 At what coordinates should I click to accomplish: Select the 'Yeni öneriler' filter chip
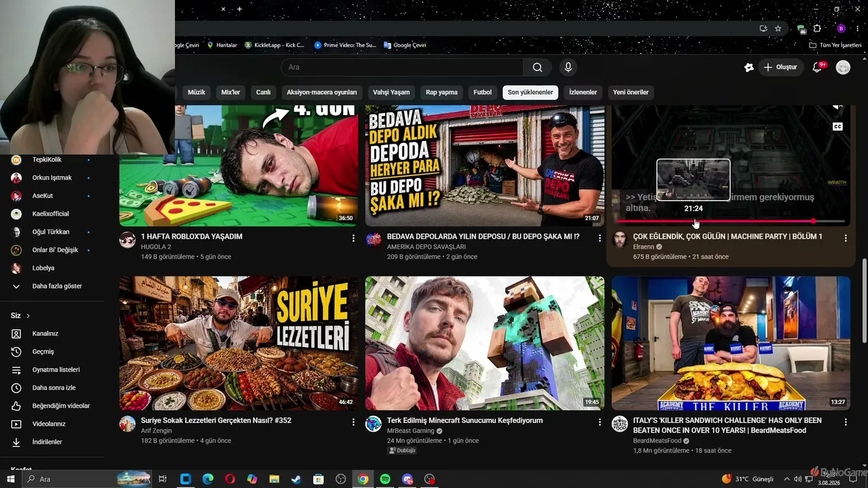pos(631,92)
